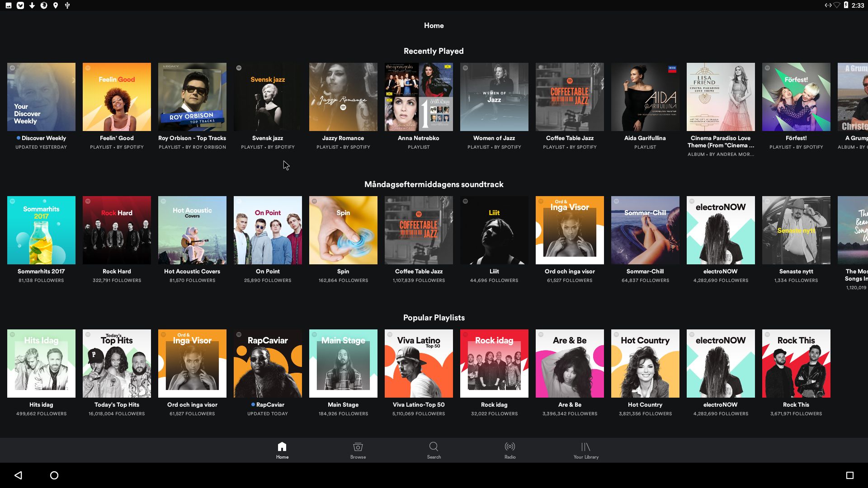Open Rock This playlist cover
The width and height of the screenshot is (868, 488).
pyautogui.click(x=796, y=363)
